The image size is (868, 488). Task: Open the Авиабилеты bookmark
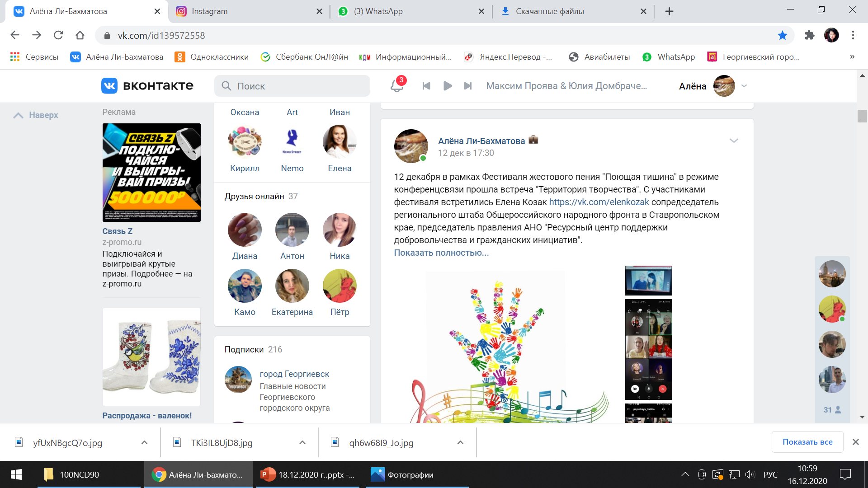click(x=599, y=57)
